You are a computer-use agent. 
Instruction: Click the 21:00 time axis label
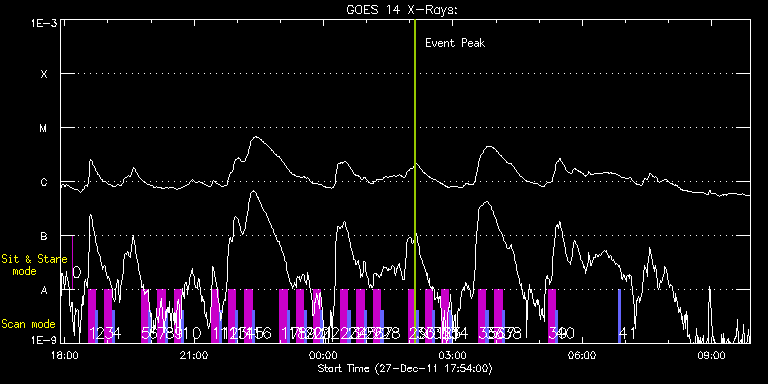pos(194,355)
